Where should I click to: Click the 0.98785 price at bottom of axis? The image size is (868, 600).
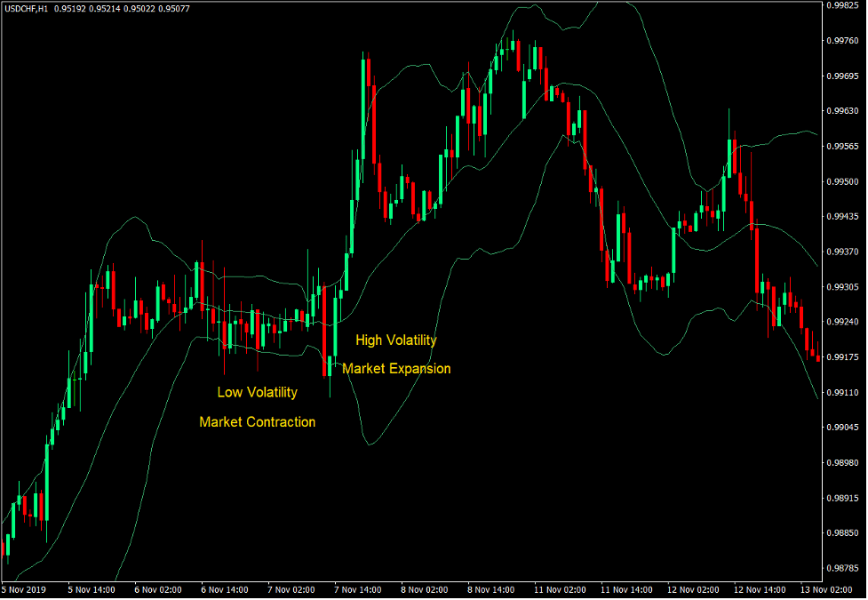[842, 565]
